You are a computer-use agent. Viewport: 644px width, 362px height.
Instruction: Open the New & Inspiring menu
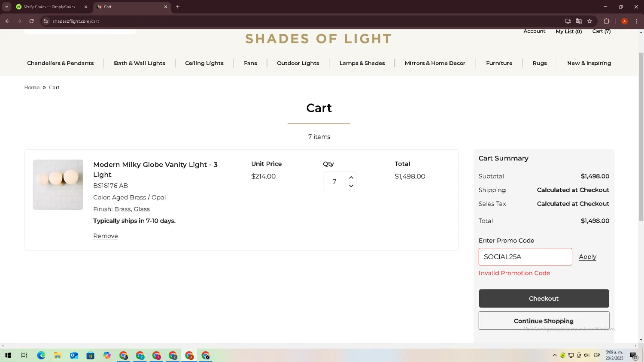pyautogui.click(x=589, y=63)
